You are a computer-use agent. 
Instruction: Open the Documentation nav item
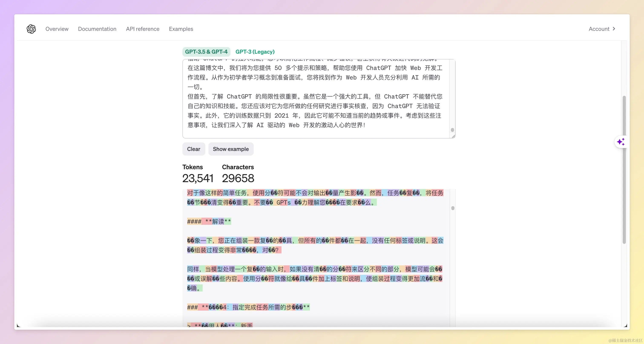[x=97, y=29]
